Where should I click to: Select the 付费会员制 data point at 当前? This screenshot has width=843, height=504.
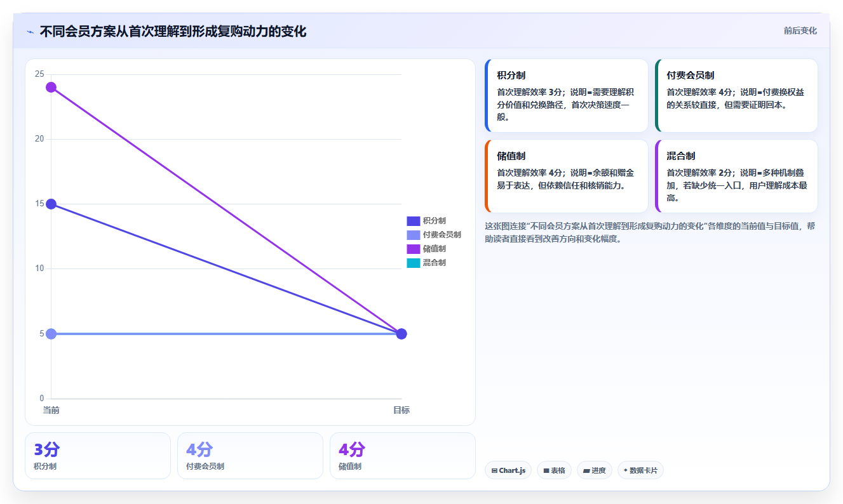click(51, 334)
